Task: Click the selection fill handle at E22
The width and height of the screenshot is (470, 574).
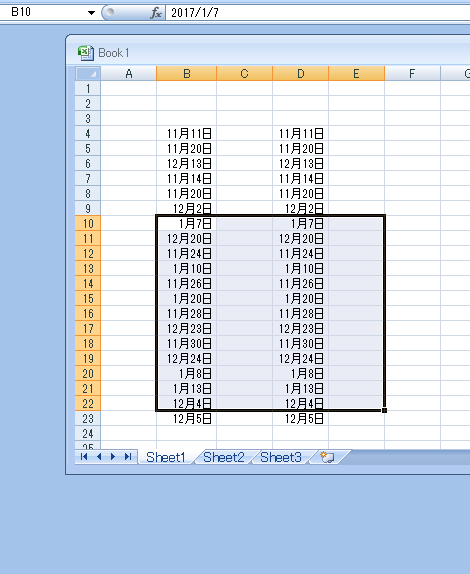Action: coord(384,410)
